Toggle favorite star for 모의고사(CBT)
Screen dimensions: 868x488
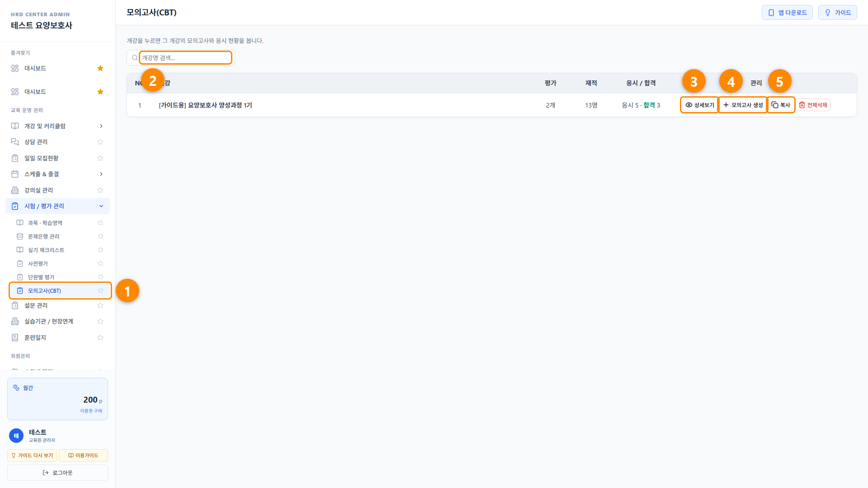tap(100, 291)
